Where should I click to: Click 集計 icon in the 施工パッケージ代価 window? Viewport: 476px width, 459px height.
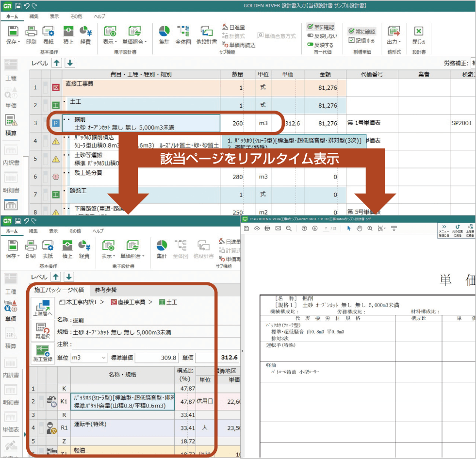pyautogui.click(x=162, y=249)
